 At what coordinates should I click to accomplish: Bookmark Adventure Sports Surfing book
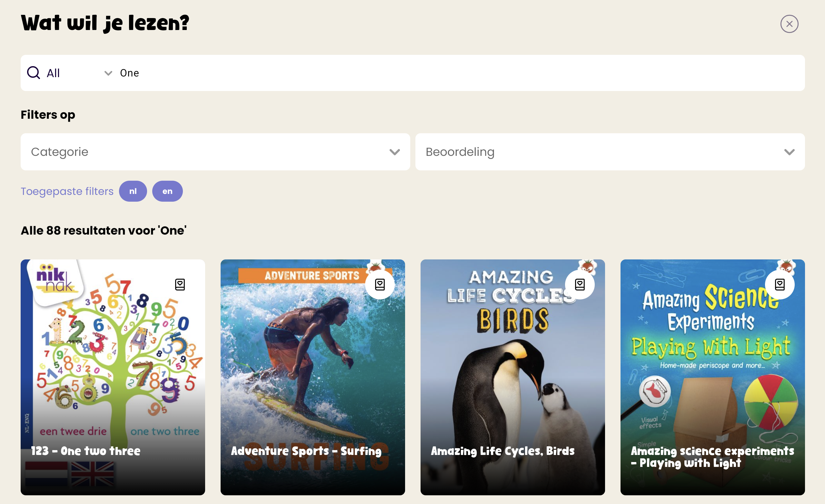(x=380, y=284)
